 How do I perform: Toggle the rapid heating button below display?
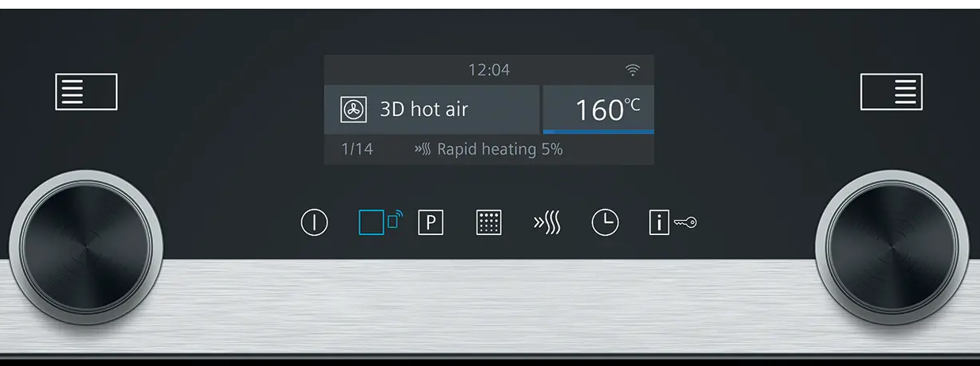(x=547, y=222)
